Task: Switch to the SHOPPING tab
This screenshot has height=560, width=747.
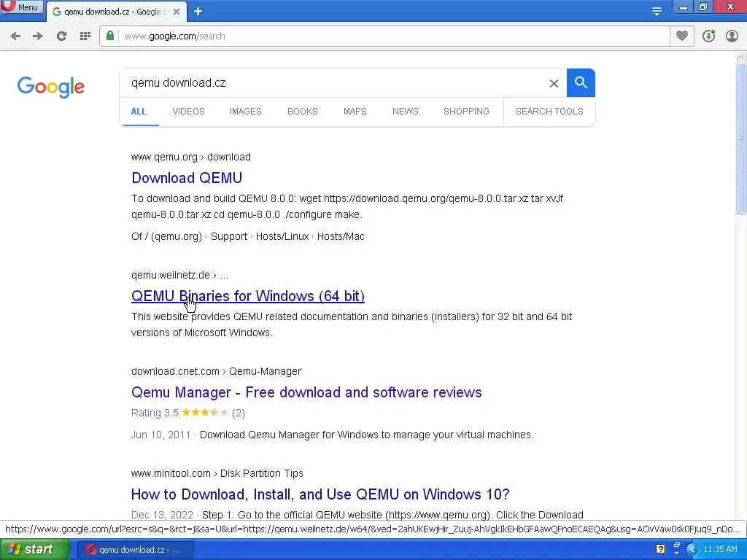Action: 466,112
